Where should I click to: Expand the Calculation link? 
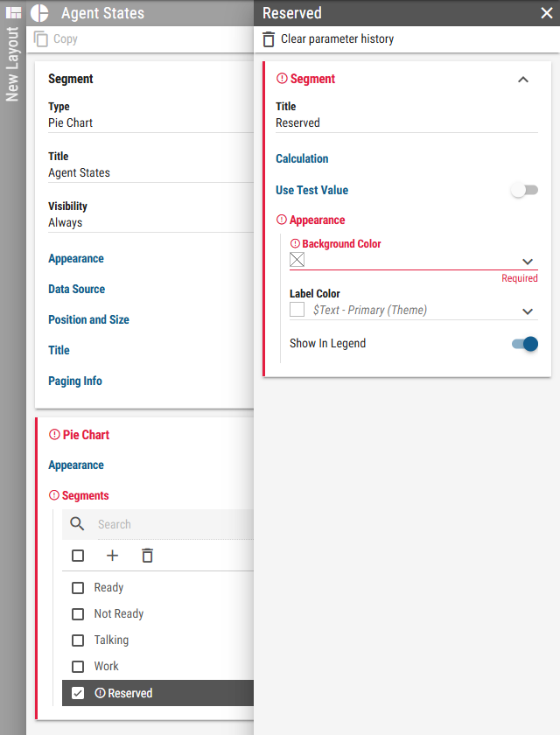pos(302,159)
